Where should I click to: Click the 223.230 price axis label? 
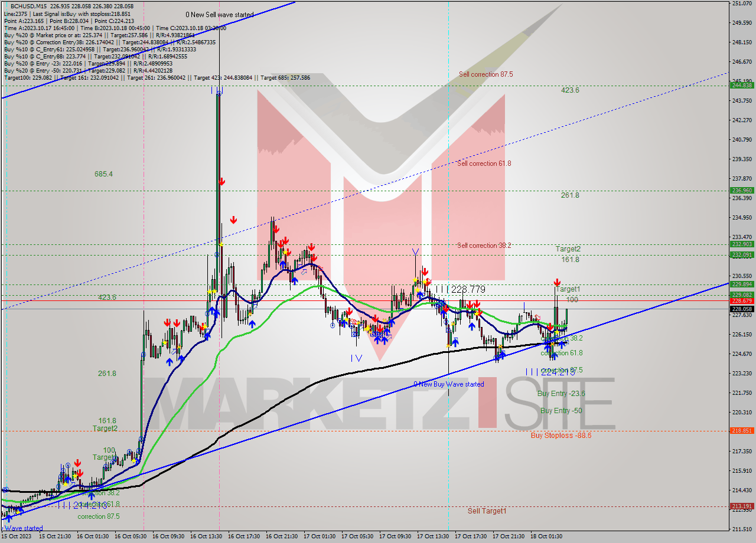coord(741,373)
